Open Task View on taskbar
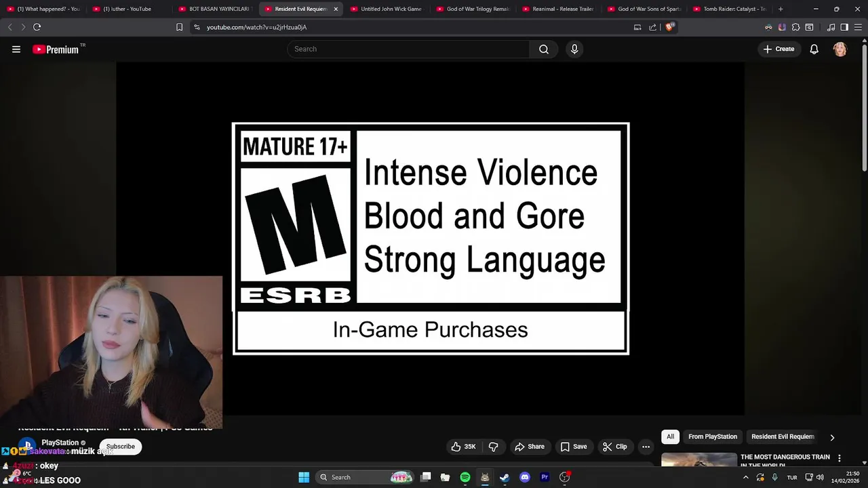 coord(425,477)
